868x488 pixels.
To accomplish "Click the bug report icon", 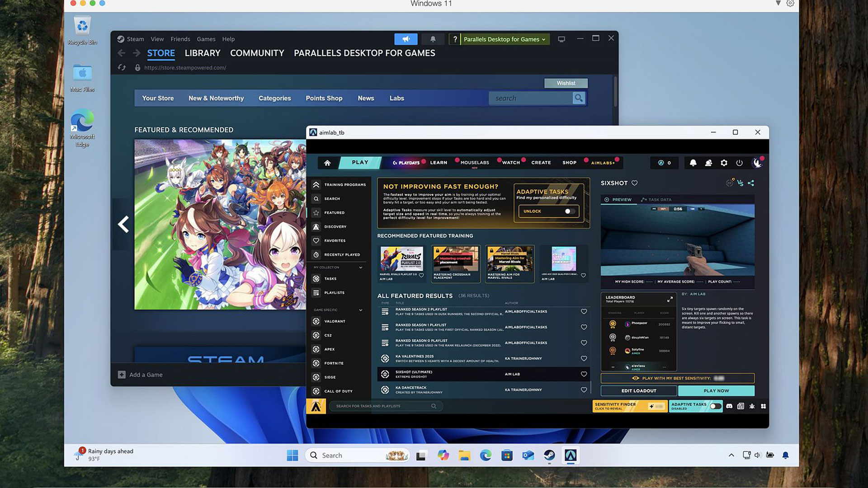I will 752,406.
